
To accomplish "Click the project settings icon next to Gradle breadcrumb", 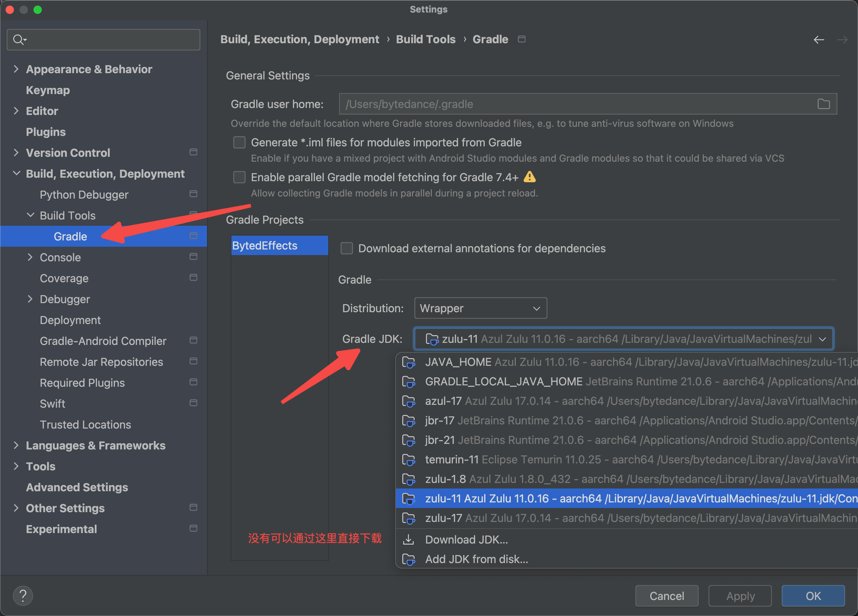I will tap(522, 39).
